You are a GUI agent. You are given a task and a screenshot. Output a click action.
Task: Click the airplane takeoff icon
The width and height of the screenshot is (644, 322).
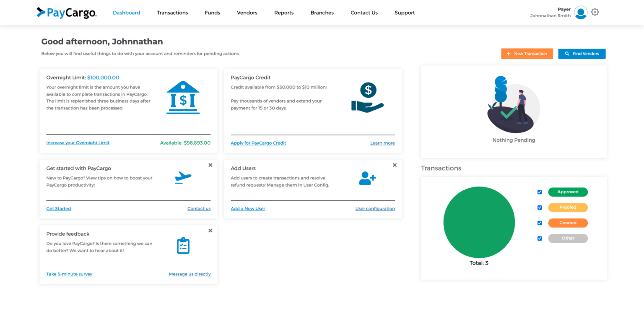pyautogui.click(x=183, y=178)
